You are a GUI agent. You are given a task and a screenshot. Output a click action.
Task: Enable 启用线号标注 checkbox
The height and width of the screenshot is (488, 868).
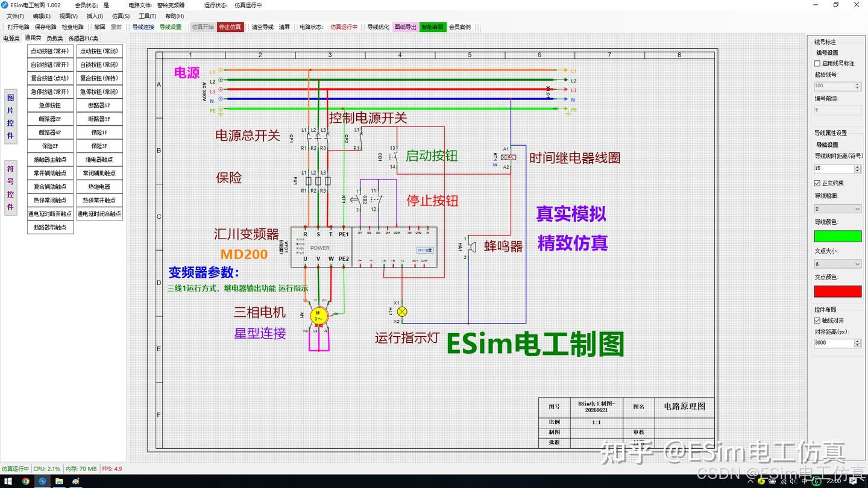click(817, 63)
